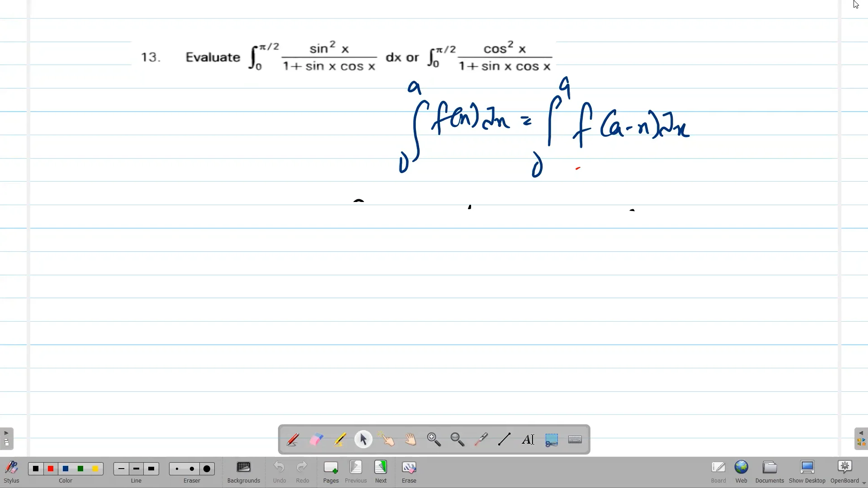The image size is (868, 488).
Task: Select the Stylus annotation tool
Action: pos(292,439)
